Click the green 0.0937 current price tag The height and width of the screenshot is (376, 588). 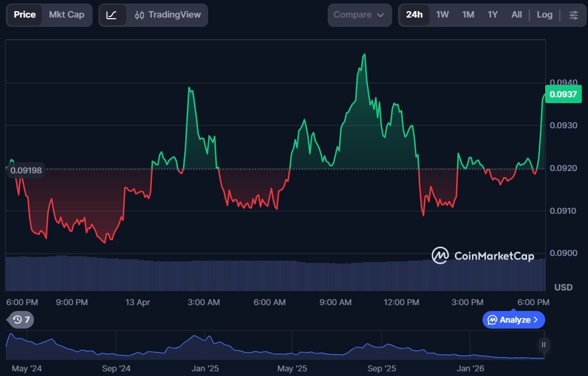563,94
